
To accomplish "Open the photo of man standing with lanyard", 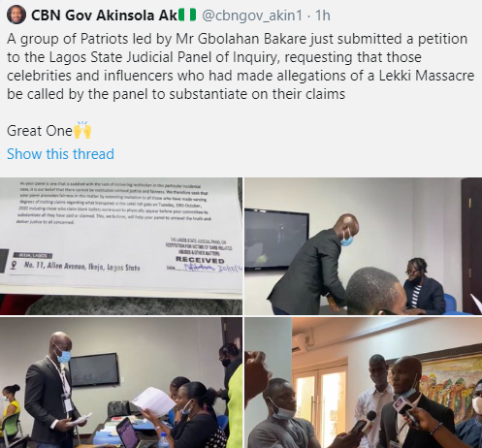I will coord(121,383).
